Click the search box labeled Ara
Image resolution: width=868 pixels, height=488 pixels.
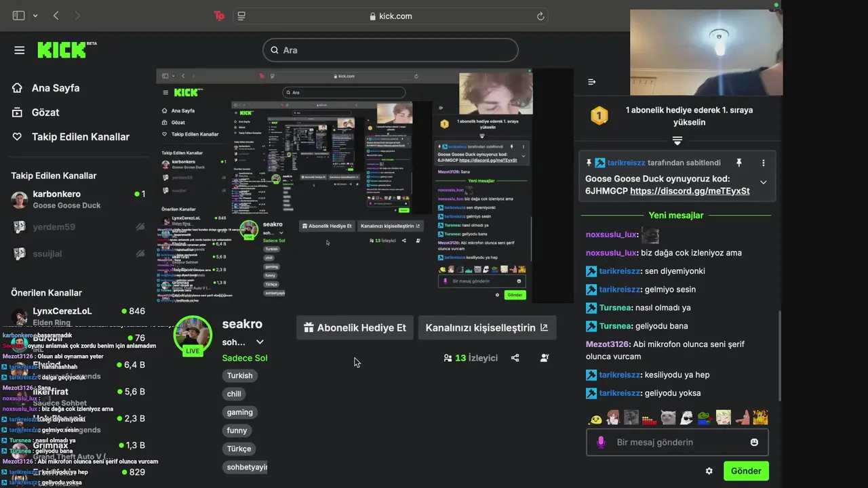(391, 50)
